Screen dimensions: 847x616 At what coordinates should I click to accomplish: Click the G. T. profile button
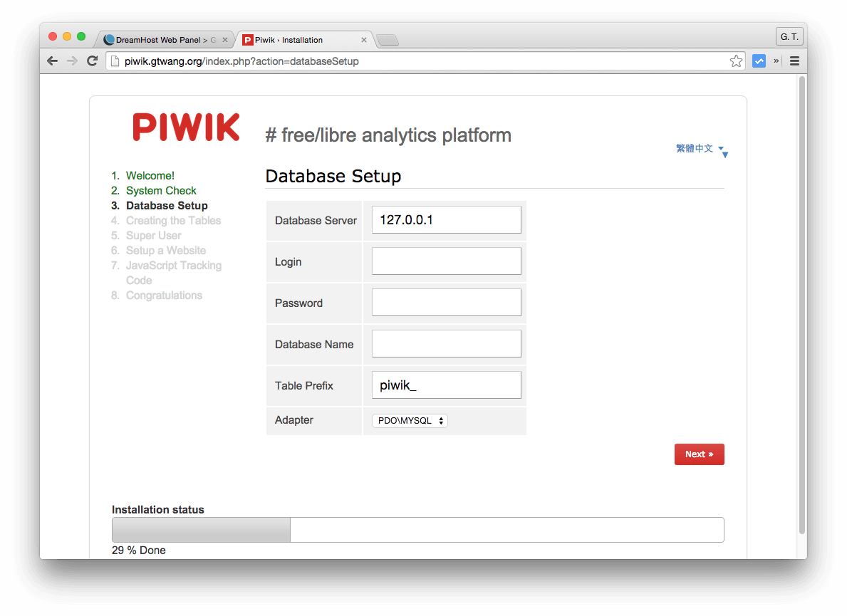(789, 37)
